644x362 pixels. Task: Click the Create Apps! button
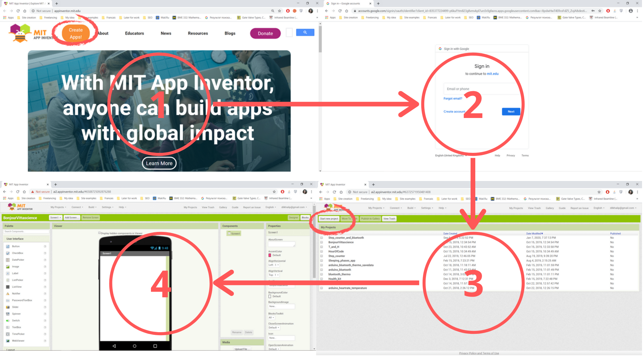[76, 34]
